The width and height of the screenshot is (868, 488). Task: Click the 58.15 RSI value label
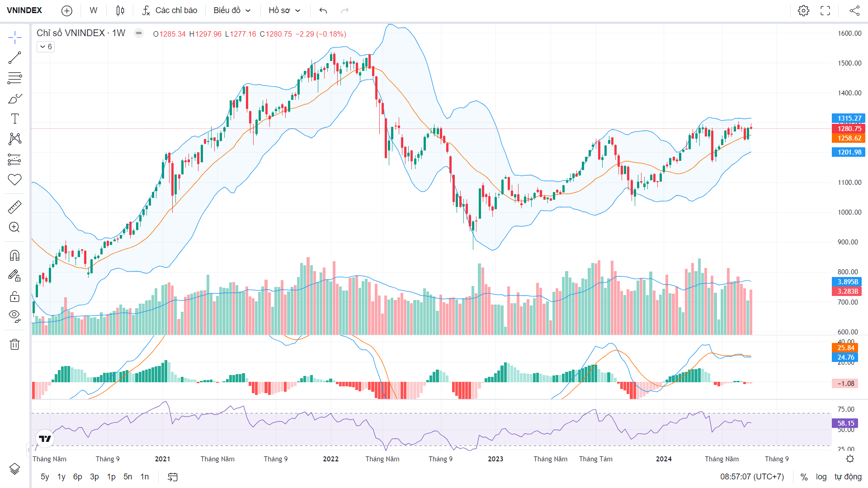click(x=845, y=423)
